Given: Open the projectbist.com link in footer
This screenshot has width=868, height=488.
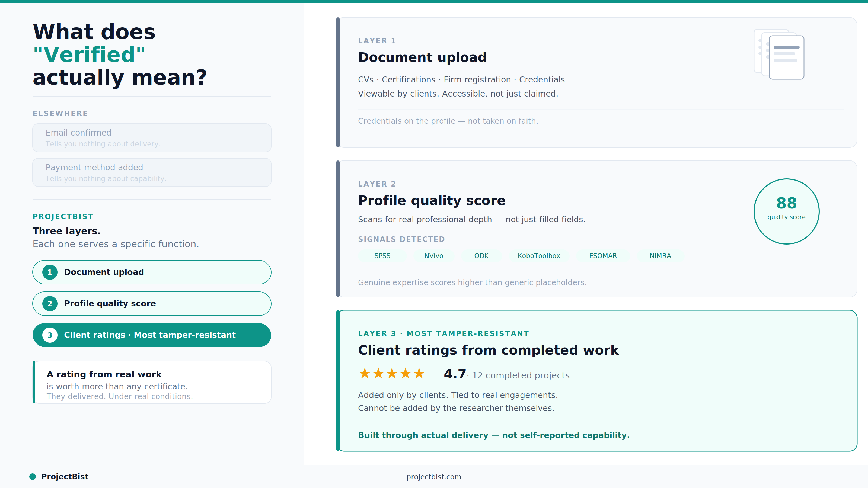Looking at the screenshot, I should coord(434,477).
